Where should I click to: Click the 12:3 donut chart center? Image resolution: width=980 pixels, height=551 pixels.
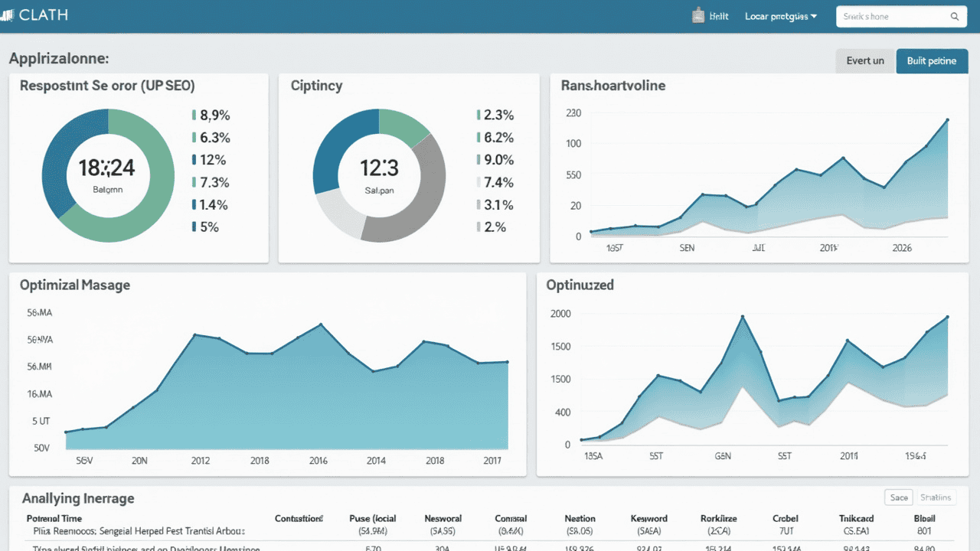tap(379, 169)
